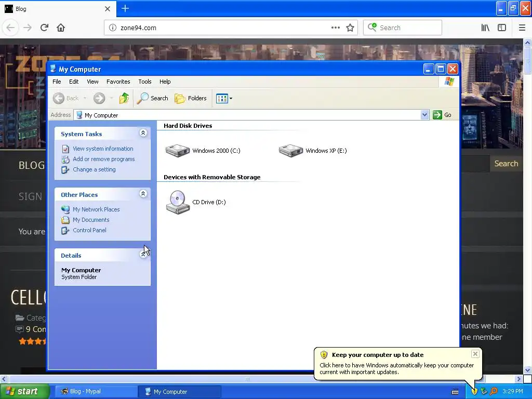Open page actions three-dot menu in URL bar
Screen dimensions: 532x399
pos(336,28)
